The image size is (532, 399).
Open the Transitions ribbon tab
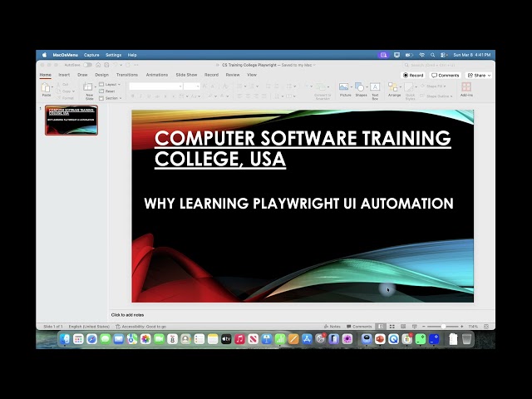pyautogui.click(x=127, y=75)
